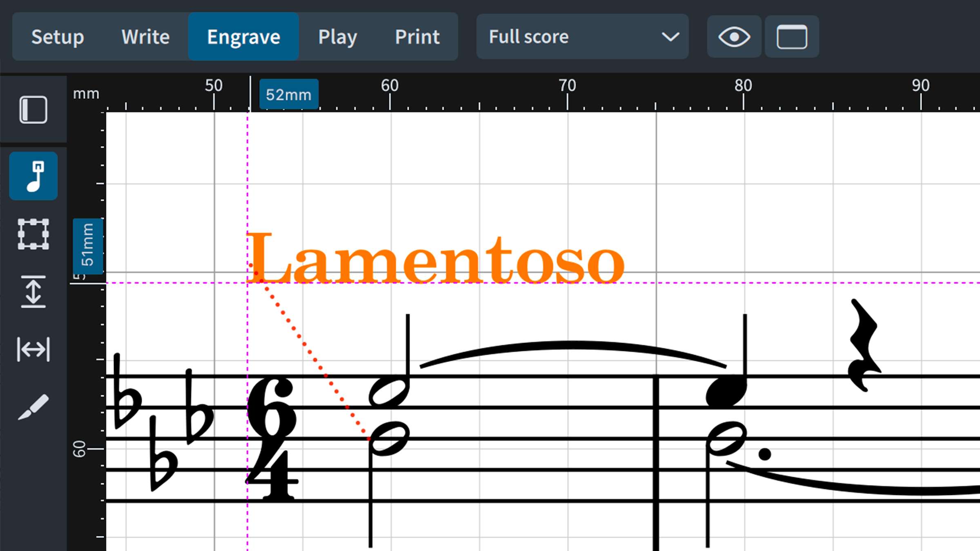Switch to Print mode
This screenshot has height=551, width=980.
coord(417,37)
